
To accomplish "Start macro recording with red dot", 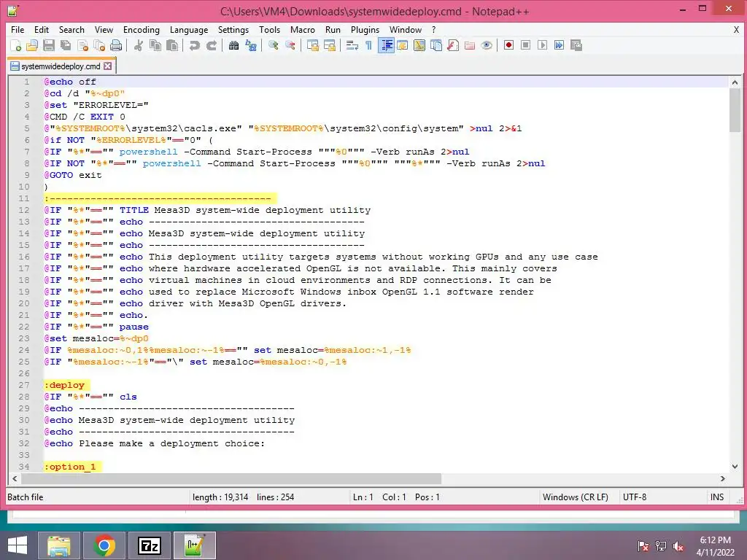I will (x=508, y=45).
